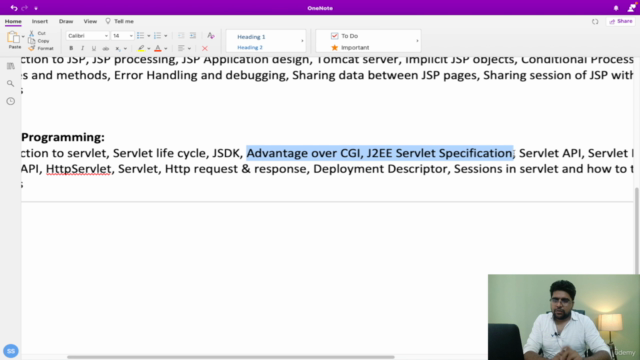This screenshot has width=640, height=360.
Task: Click the Format painter icon
Action: [32, 48]
